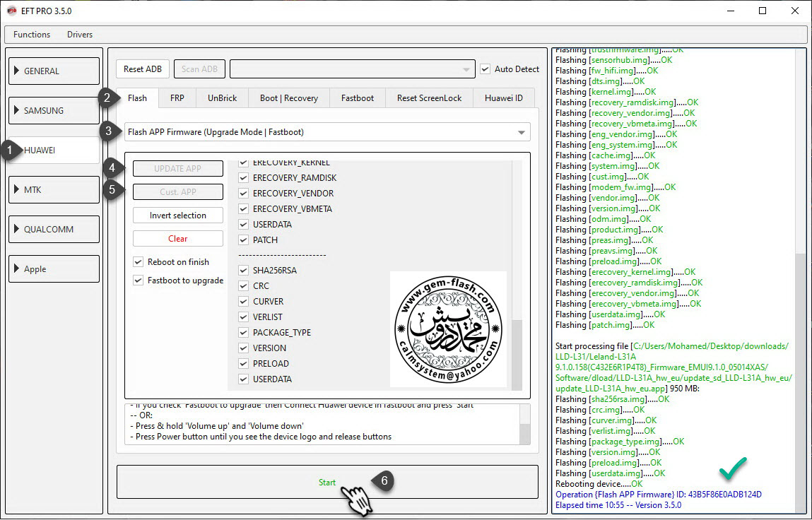
Task: Click the EFT PRO app icon in title bar
Action: point(11,11)
